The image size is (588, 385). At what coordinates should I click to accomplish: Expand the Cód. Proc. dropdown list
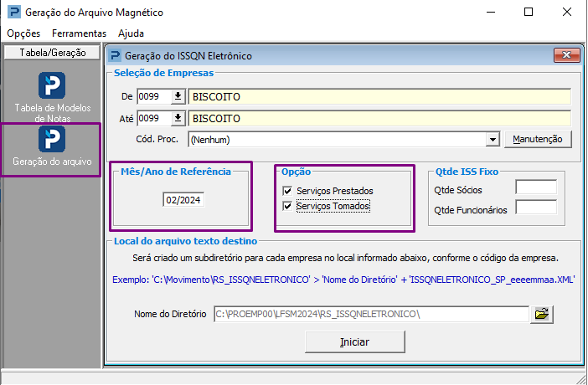click(x=493, y=140)
